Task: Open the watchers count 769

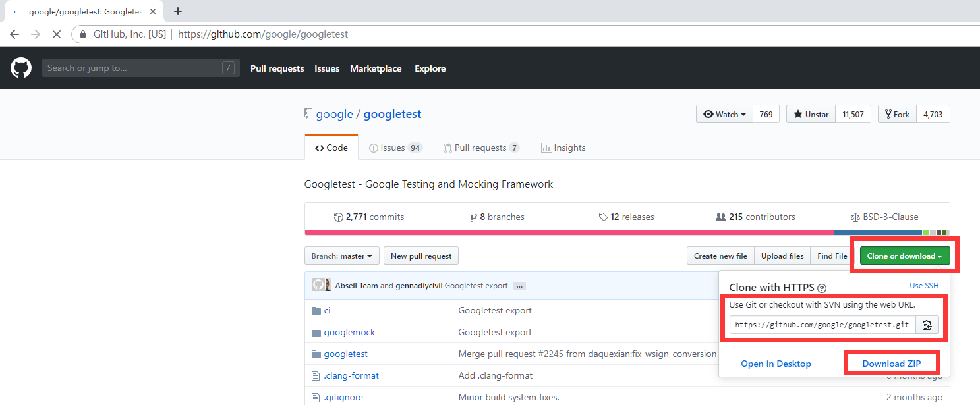Action: [x=766, y=114]
